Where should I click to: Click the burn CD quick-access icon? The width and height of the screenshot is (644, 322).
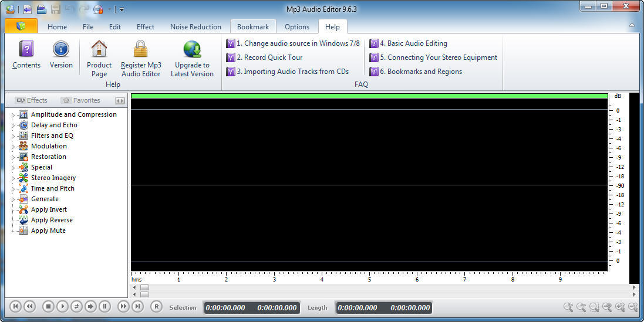pos(98,9)
